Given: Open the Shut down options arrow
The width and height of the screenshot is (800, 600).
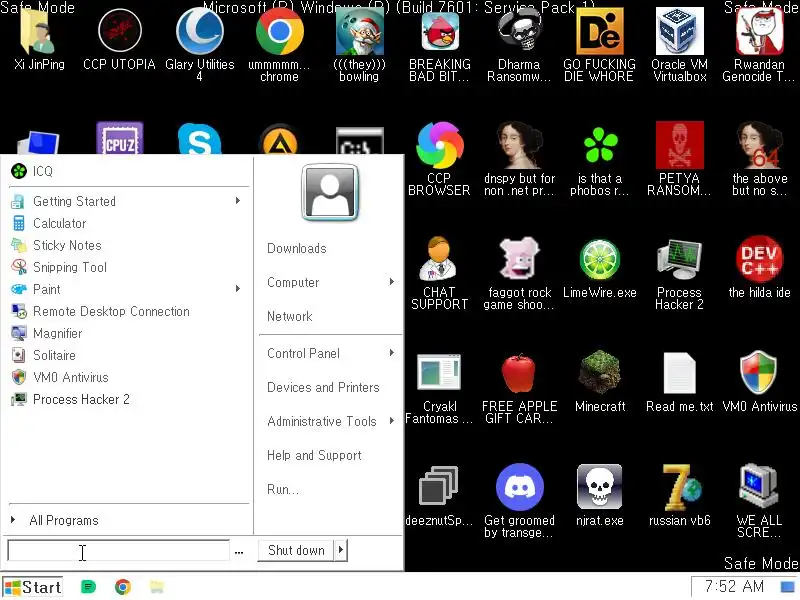Looking at the screenshot, I should pyautogui.click(x=341, y=550).
